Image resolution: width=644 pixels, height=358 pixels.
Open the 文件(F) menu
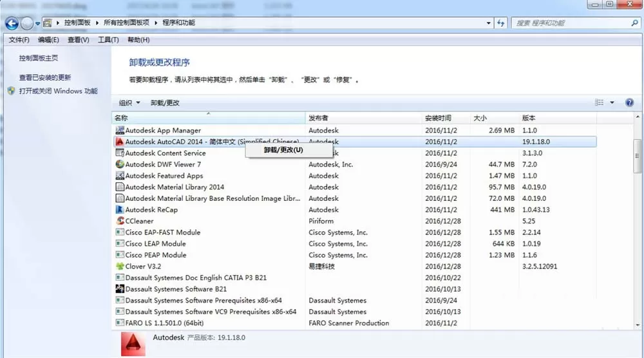19,40
